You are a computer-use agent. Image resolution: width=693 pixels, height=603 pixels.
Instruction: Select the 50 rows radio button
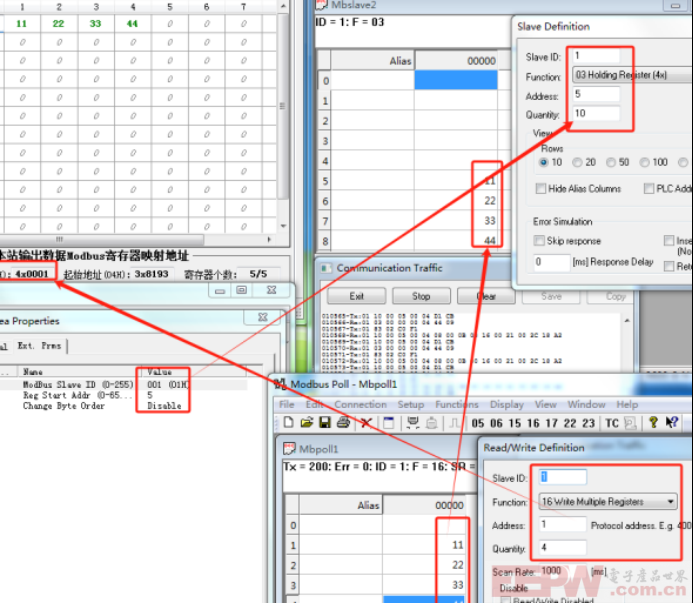(611, 162)
